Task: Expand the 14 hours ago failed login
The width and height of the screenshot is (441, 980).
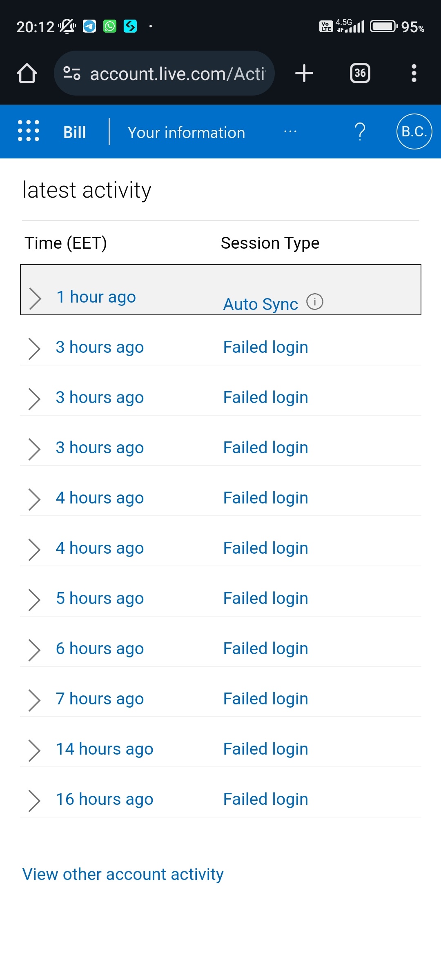Action: click(34, 750)
